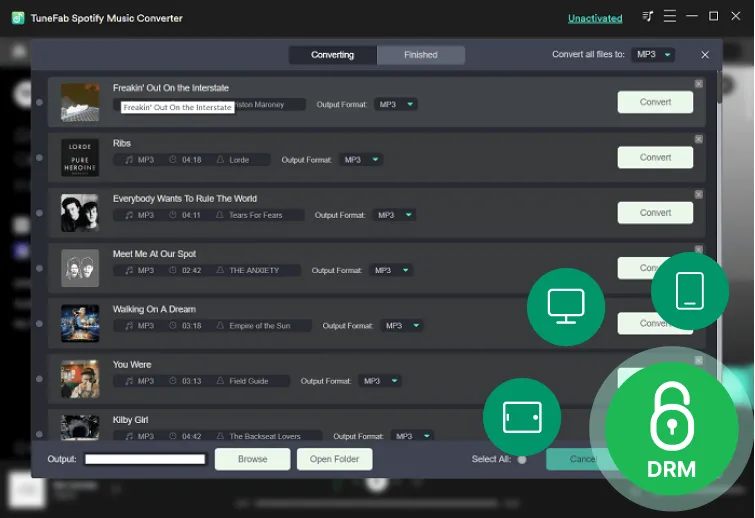
Task: Click the music note icon in Ribs row
Action: [x=129, y=160]
